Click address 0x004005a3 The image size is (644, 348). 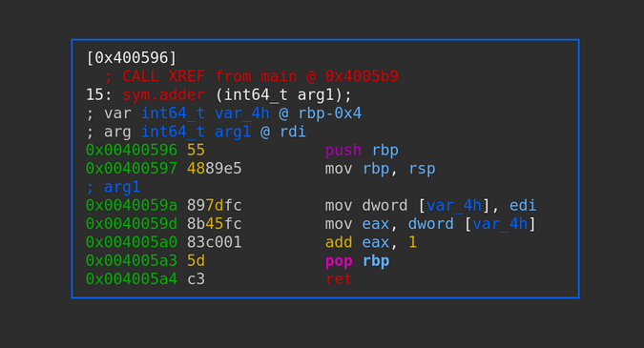click(132, 261)
